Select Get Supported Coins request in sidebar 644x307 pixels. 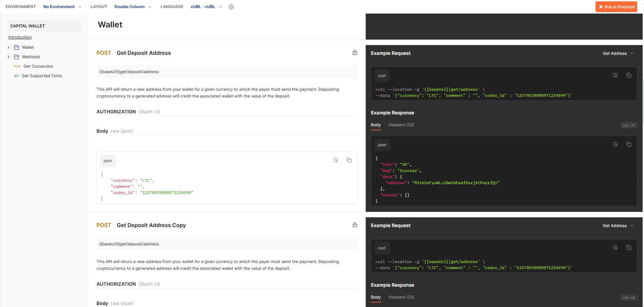42,76
